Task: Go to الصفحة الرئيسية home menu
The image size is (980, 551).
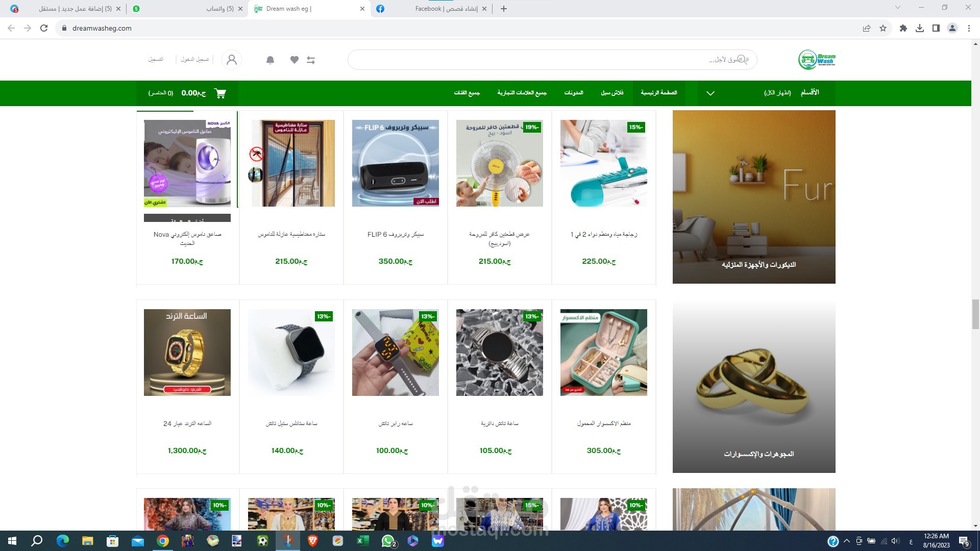Action: coord(659,93)
